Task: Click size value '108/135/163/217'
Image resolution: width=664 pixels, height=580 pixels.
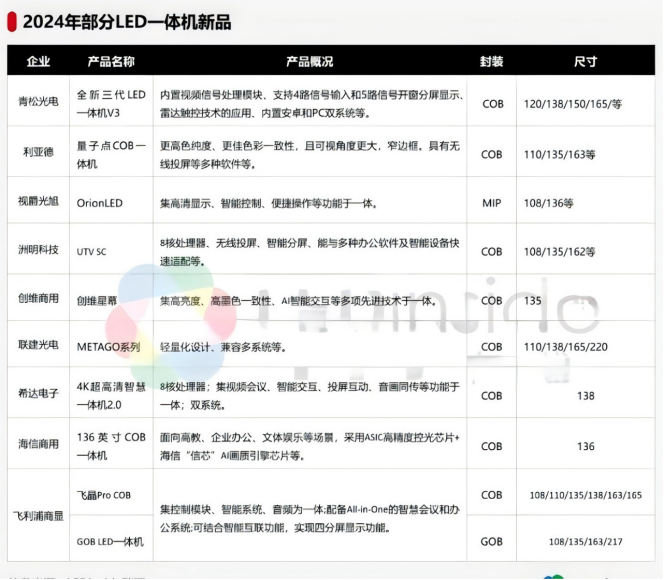Action: 586,541
